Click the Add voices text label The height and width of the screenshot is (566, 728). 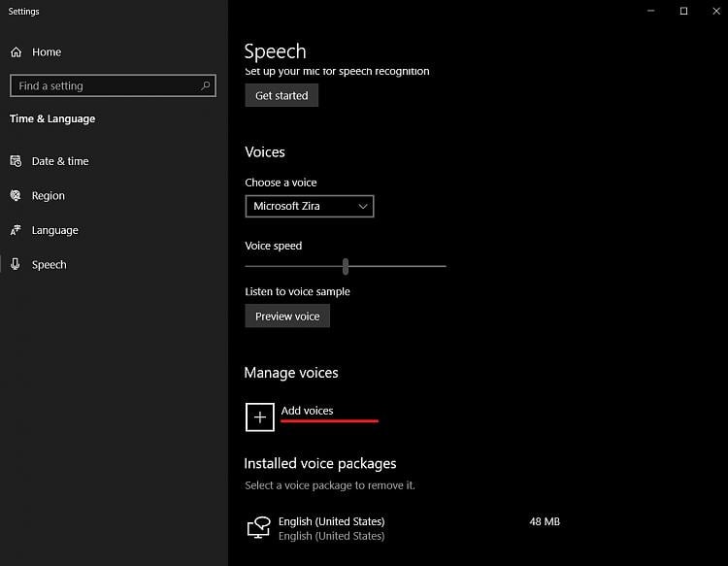click(x=307, y=411)
